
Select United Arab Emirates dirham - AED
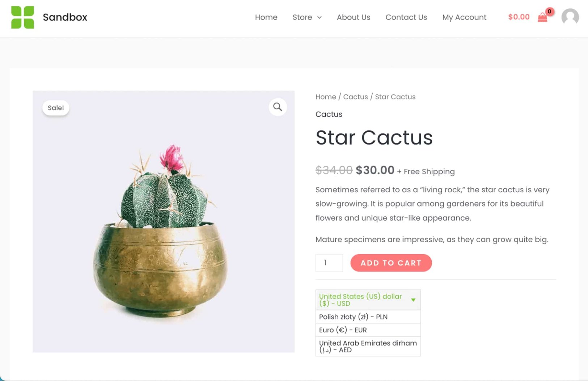tap(368, 346)
